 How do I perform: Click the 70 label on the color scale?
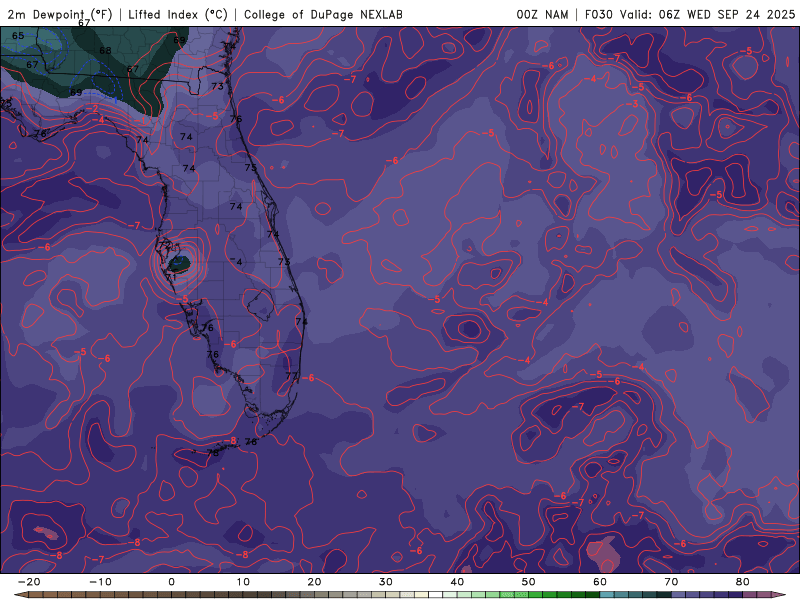point(671,582)
